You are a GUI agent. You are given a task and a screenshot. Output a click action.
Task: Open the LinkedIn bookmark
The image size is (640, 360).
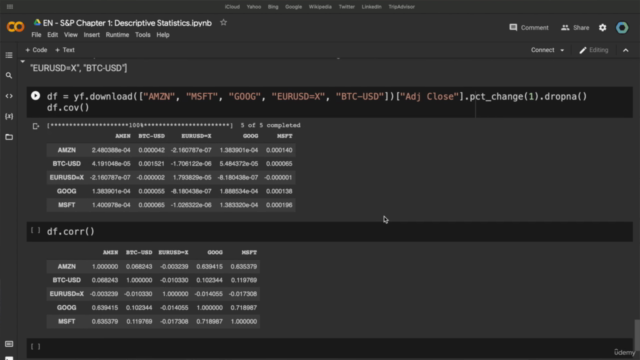tap(371, 7)
